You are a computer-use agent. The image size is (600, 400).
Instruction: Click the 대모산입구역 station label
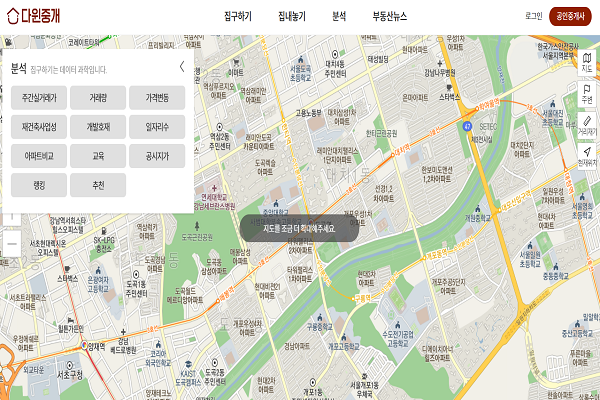click(516, 200)
